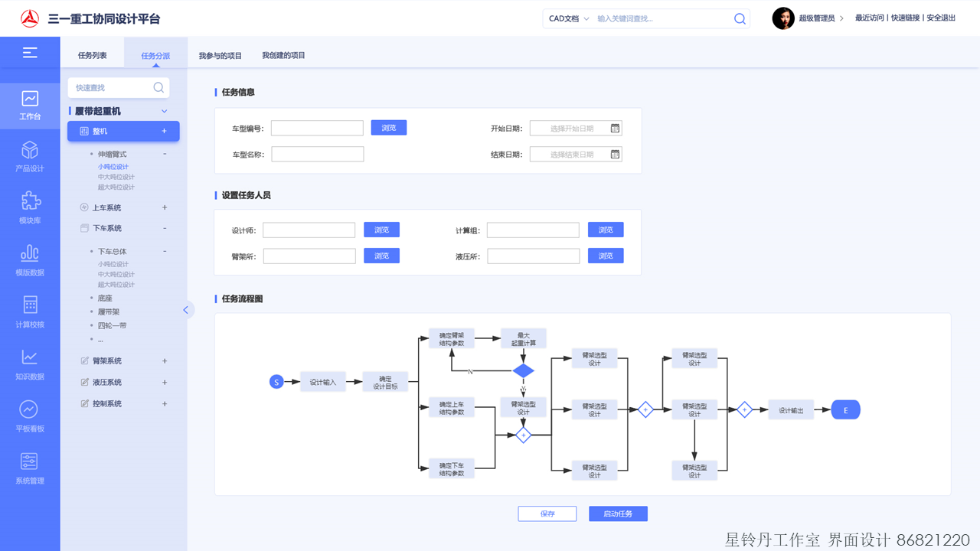Click the calendar icon for 结束日期

[615, 155]
